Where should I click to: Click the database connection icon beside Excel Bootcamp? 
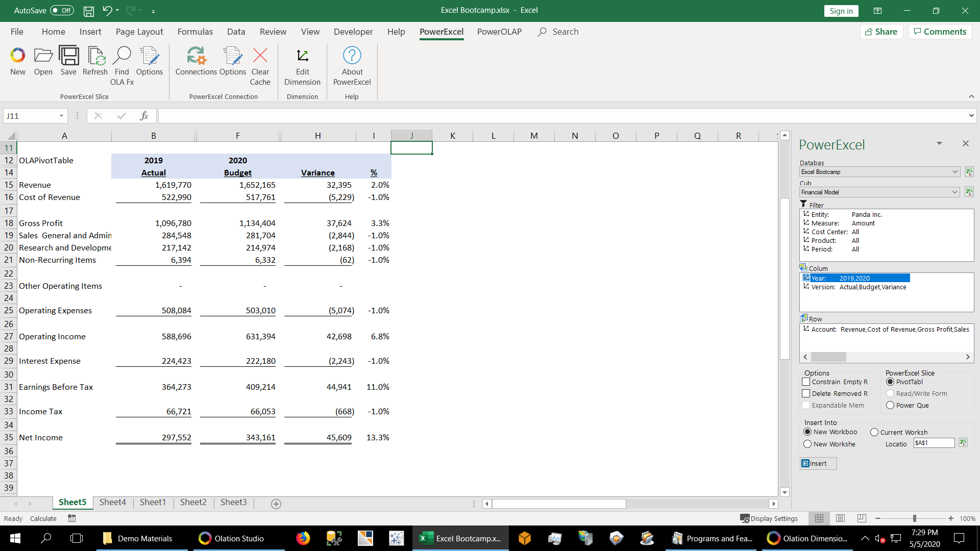[x=969, y=172]
